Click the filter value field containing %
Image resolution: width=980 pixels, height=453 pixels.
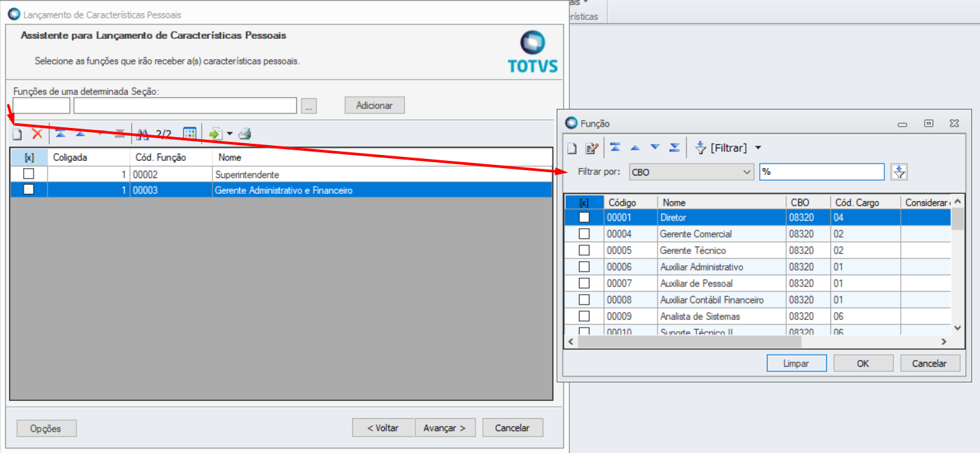pos(822,172)
